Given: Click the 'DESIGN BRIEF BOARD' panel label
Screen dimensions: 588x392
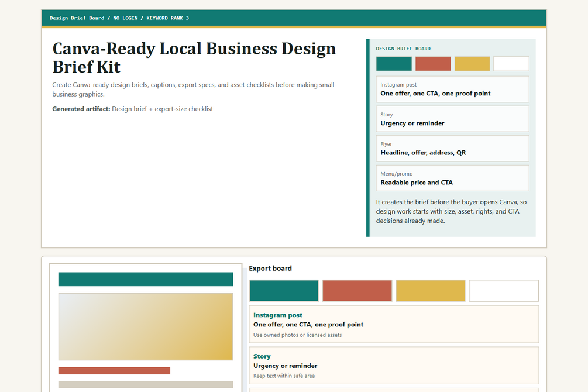Looking at the screenshot, I should 403,49.
